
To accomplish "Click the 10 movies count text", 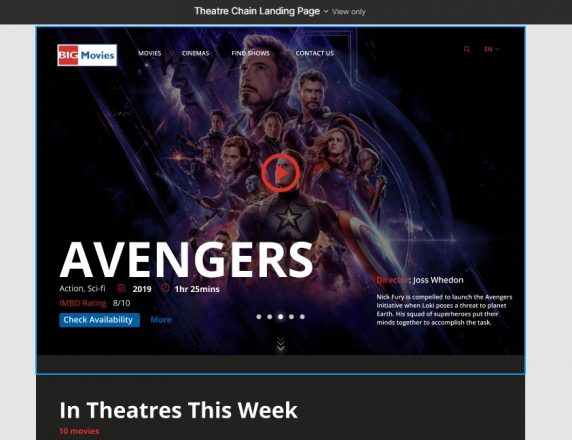I will 79,431.
